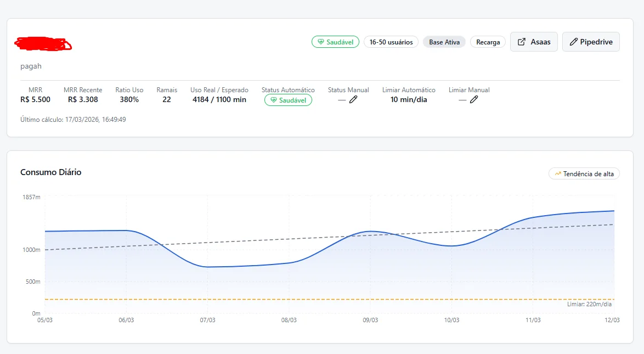Edit Limiar Manual with pencil icon
The width and height of the screenshot is (644, 354).
[474, 99]
